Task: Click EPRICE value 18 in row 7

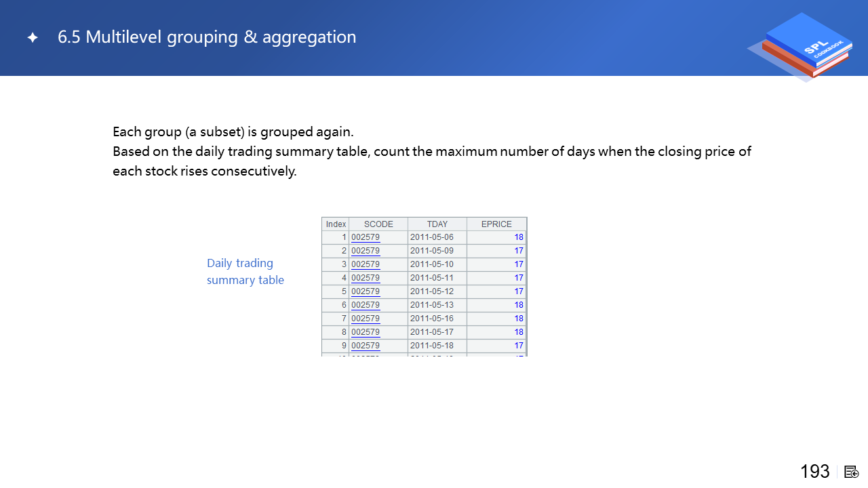Action: coord(518,319)
